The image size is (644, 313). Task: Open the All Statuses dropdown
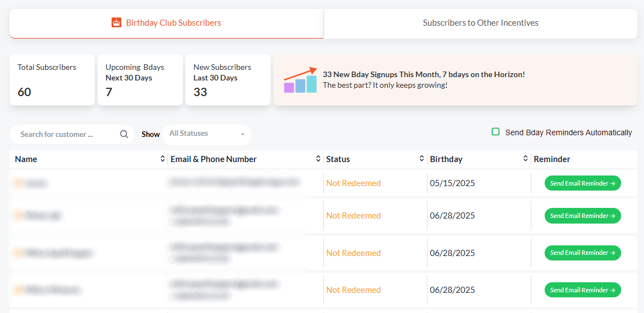coord(207,135)
